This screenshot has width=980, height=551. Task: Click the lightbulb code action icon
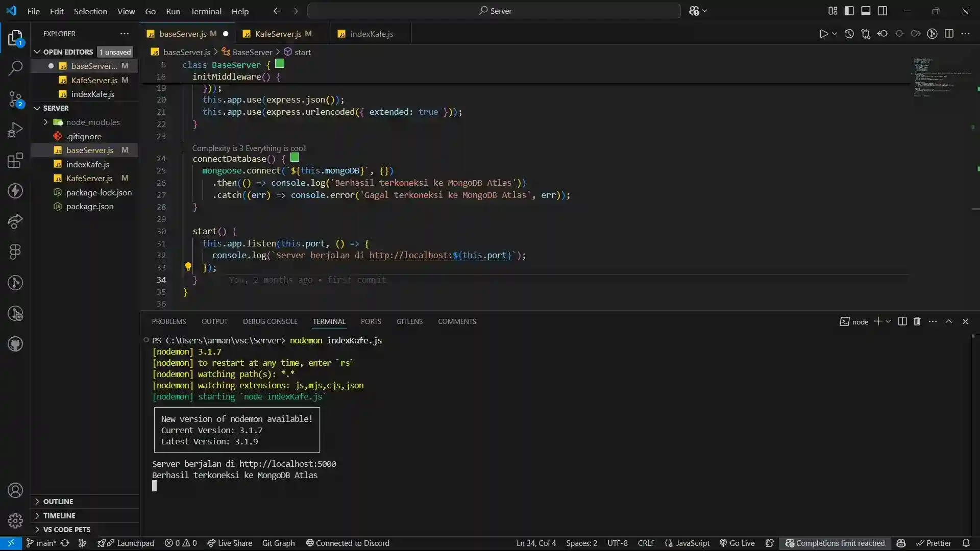pyautogui.click(x=188, y=266)
